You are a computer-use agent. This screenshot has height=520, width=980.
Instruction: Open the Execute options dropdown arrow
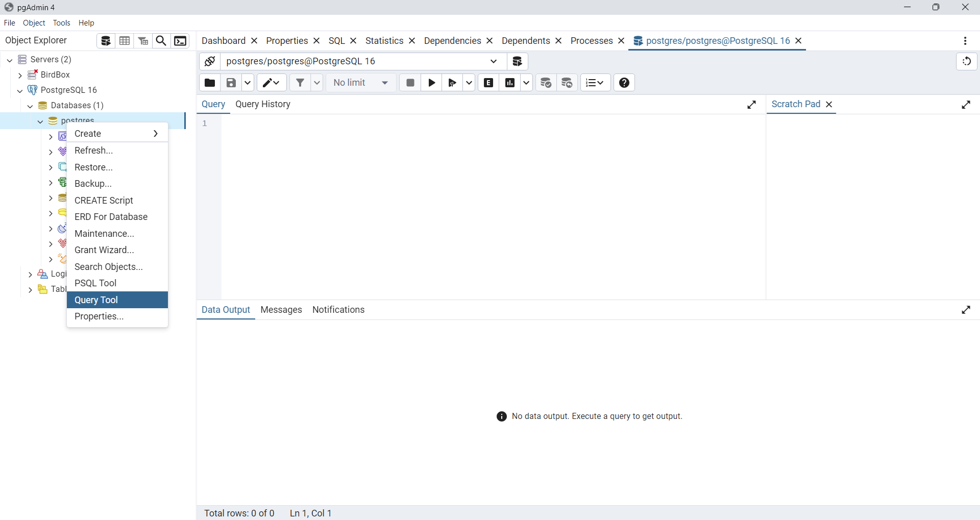click(469, 83)
